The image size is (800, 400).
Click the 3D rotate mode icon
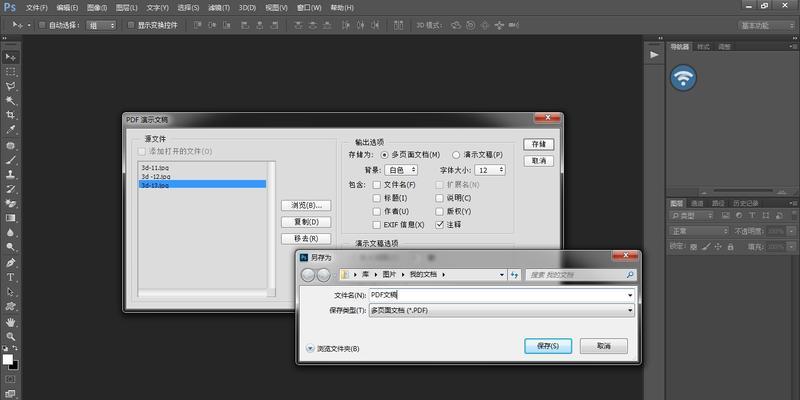point(456,25)
